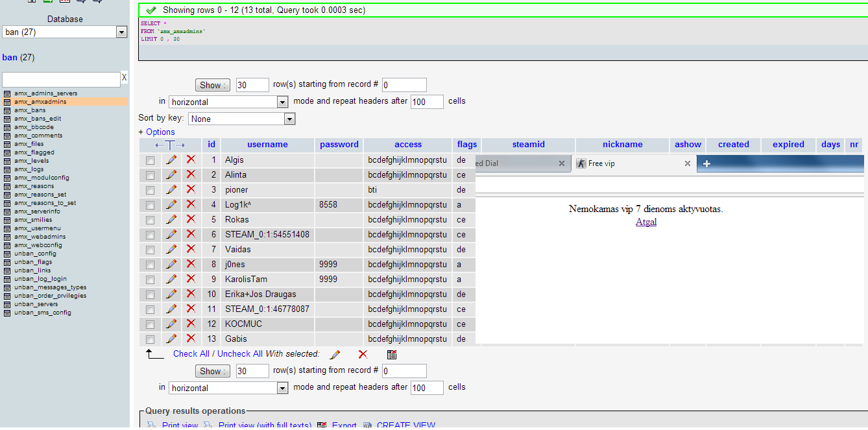The image size is (868, 430).
Task: Open the ban database link in sidebar
Action: coord(10,57)
